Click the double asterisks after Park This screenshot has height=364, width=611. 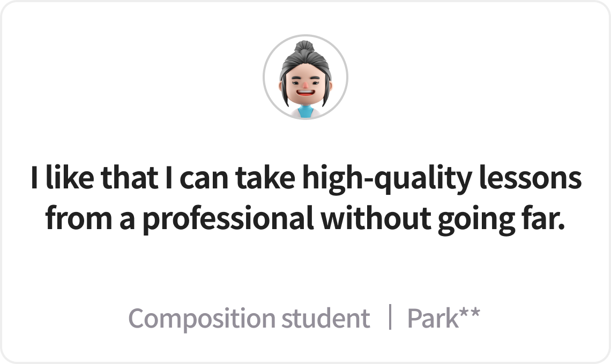point(470,313)
